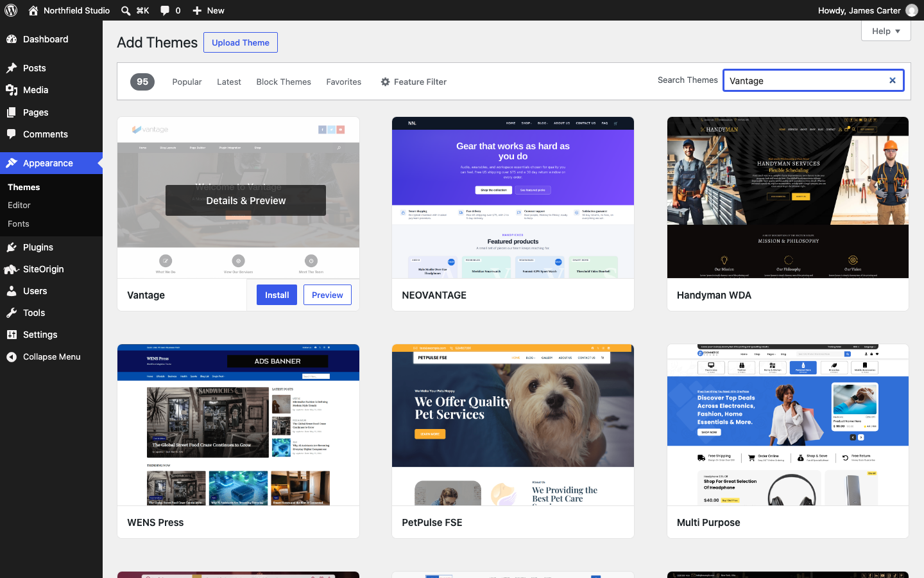Open the Feature Filter gear icon
Viewport: 924px width, 578px height.
tap(385, 82)
